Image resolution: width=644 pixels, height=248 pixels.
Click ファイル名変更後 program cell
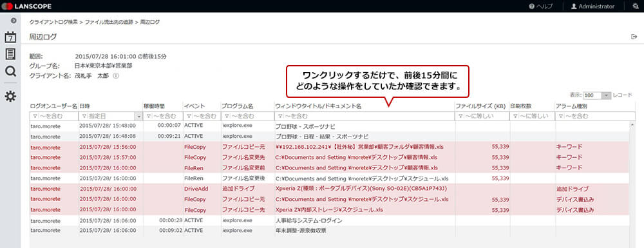coord(243,178)
